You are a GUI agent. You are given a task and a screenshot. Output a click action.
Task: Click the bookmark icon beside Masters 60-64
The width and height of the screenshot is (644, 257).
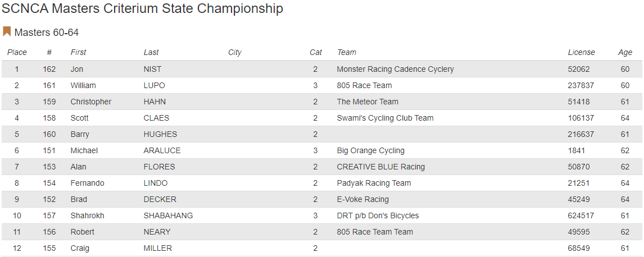pos(7,31)
